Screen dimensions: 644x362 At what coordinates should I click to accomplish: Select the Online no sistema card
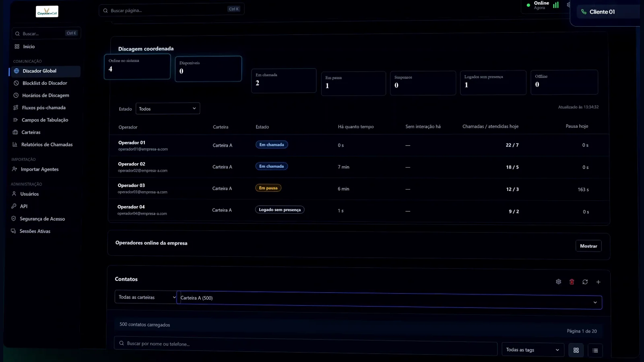[x=137, y=67]
